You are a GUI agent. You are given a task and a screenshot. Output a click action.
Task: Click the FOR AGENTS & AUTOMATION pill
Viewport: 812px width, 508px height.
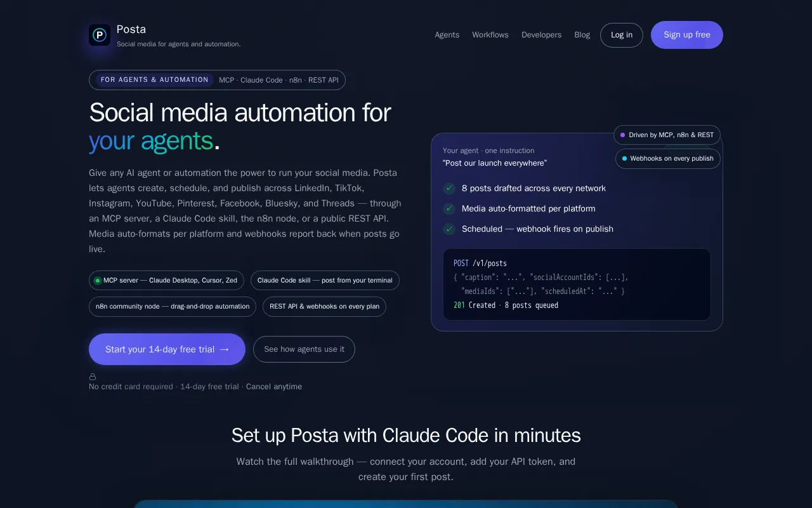coord(155,80)
